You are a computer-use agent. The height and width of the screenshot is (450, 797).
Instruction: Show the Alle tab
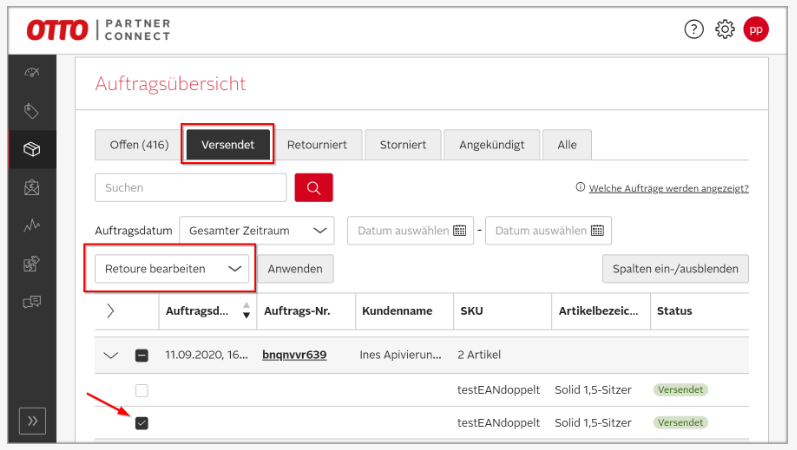(x=567, y=145)
